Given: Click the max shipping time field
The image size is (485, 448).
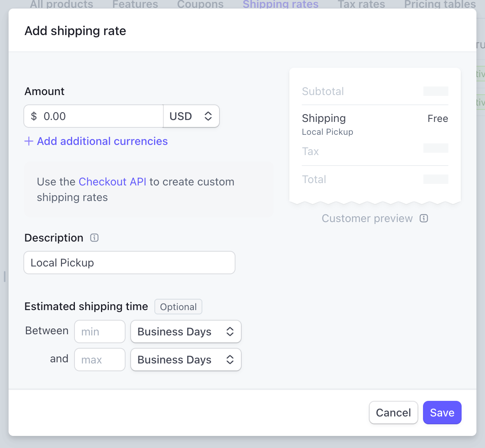Looking at the screenshot, I should coord(99,360).
